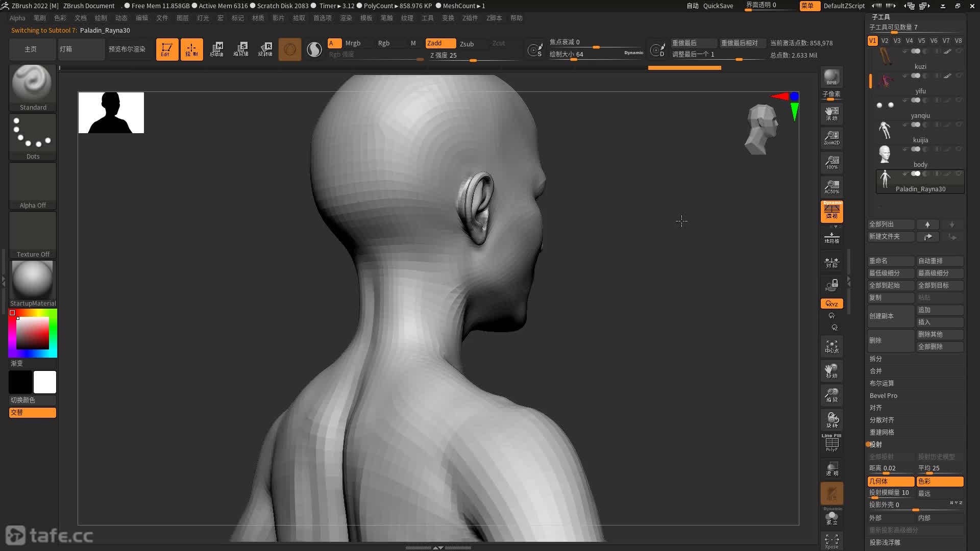
Task: Toggle Dynamic perspective view
Action: (831, 211)
